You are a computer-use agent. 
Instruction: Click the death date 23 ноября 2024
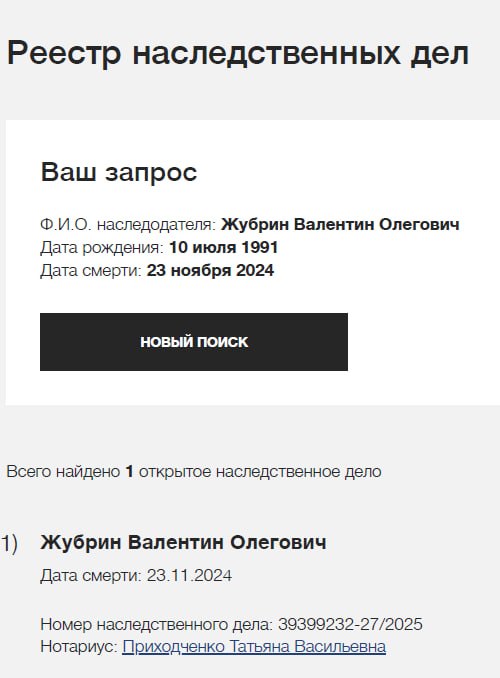pos(210,270)
